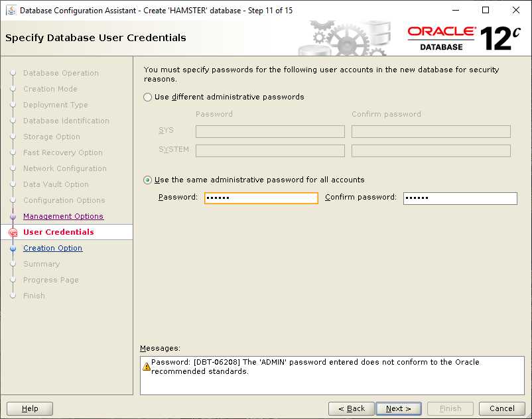Click the Storage Option step label
The width and height of the screenshot is (532, 419).
[52, 137]
